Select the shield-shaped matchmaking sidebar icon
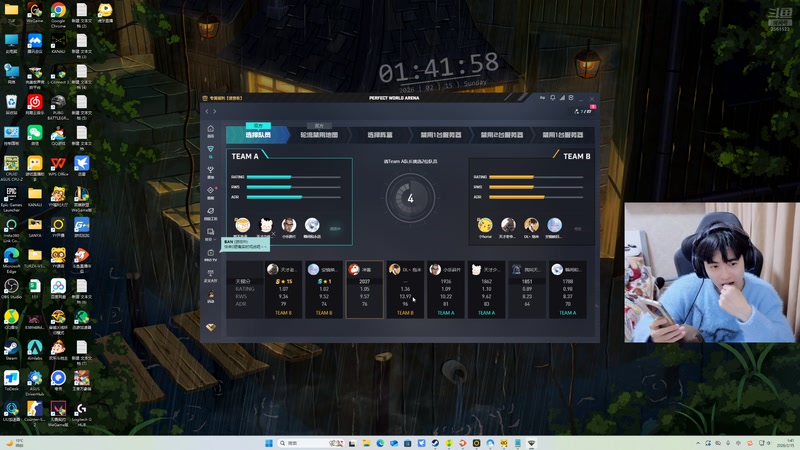 [x=210, y=150]
